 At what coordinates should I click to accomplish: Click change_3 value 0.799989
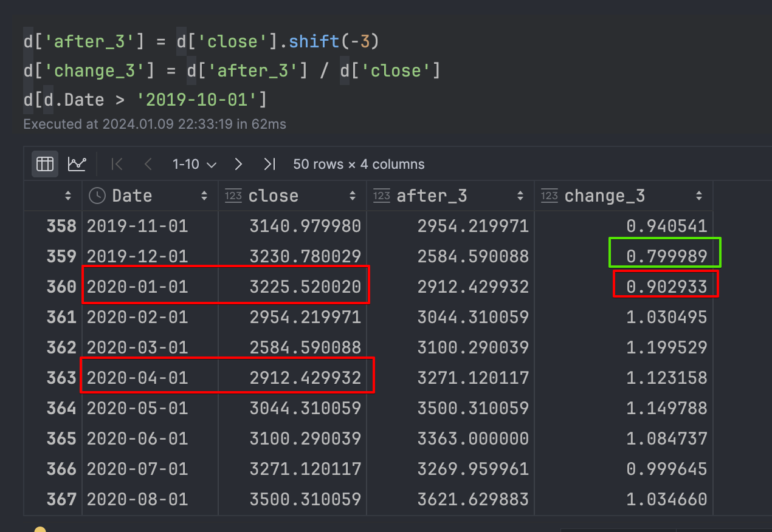(x=667, y=256)
